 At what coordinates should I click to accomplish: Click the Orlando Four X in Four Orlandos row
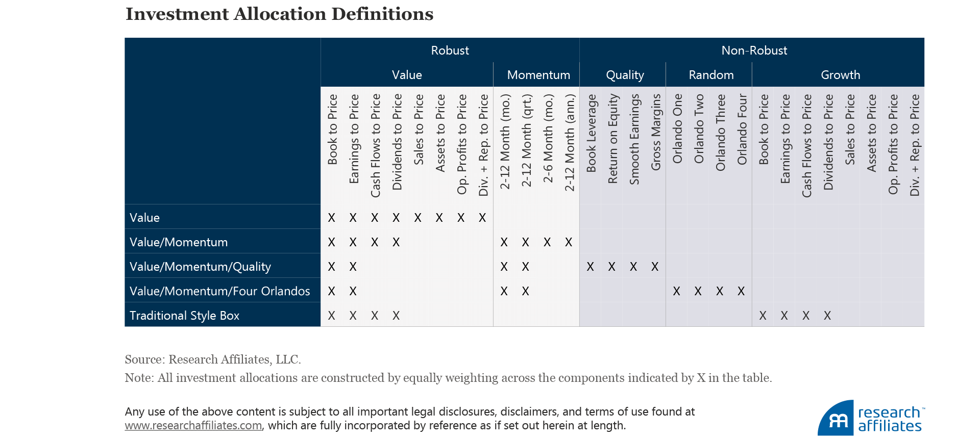[x=741, y=291]
